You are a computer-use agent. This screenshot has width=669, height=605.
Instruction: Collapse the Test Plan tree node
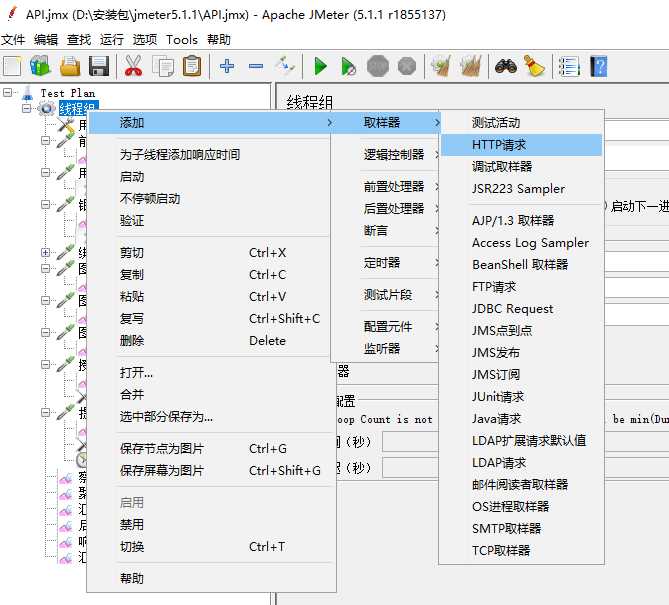click(7, 93)
